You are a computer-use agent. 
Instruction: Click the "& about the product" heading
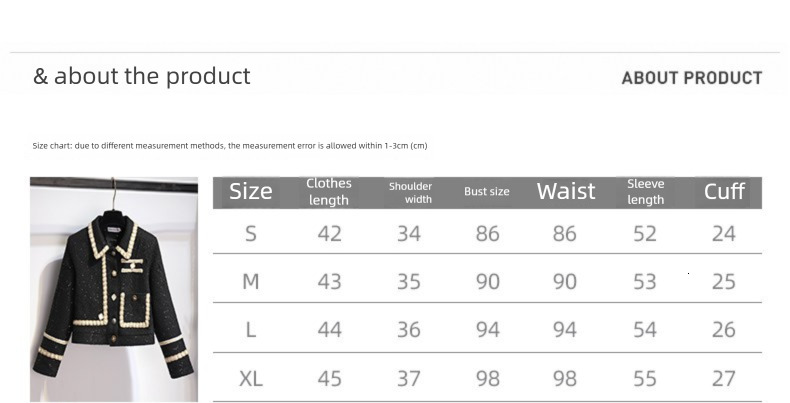click(x=142, y=77)
